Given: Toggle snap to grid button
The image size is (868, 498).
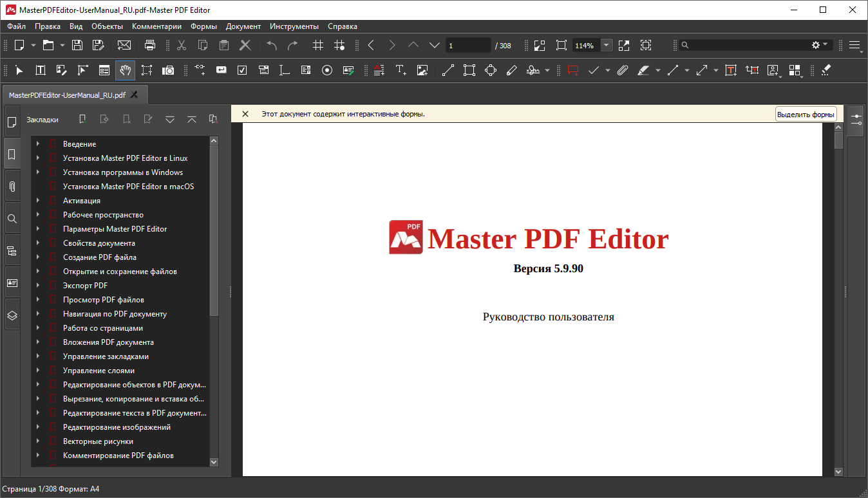Looking at the screenshot, I should point(339,45).
